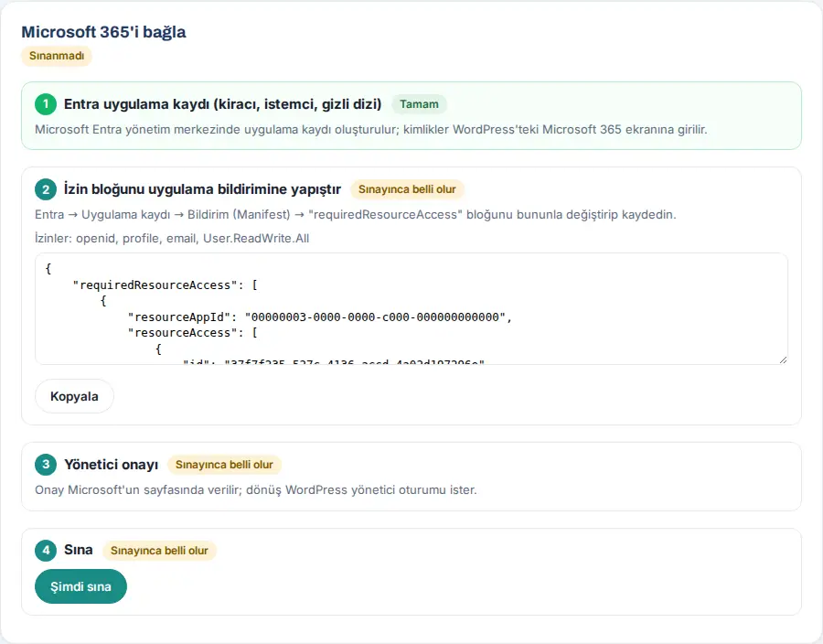Screen dimensions: 823x644
Task: Click the 'Entra → Uygulama kaydı → Bildirim' instruction
Action: [356, 215]
